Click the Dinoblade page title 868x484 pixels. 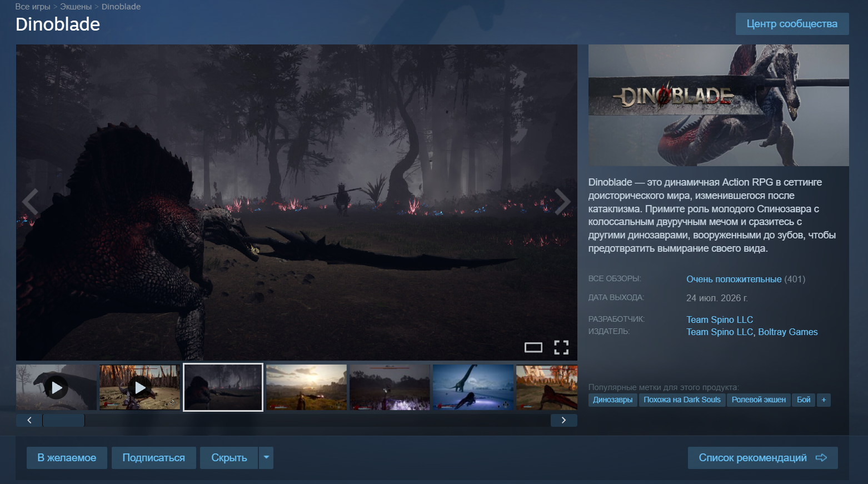click(x=58, y=24)
